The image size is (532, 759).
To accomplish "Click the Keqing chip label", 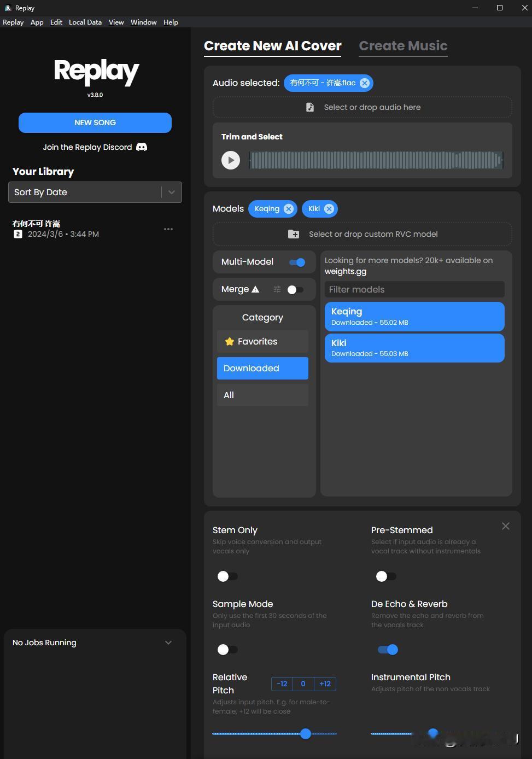I will (267, 209).
